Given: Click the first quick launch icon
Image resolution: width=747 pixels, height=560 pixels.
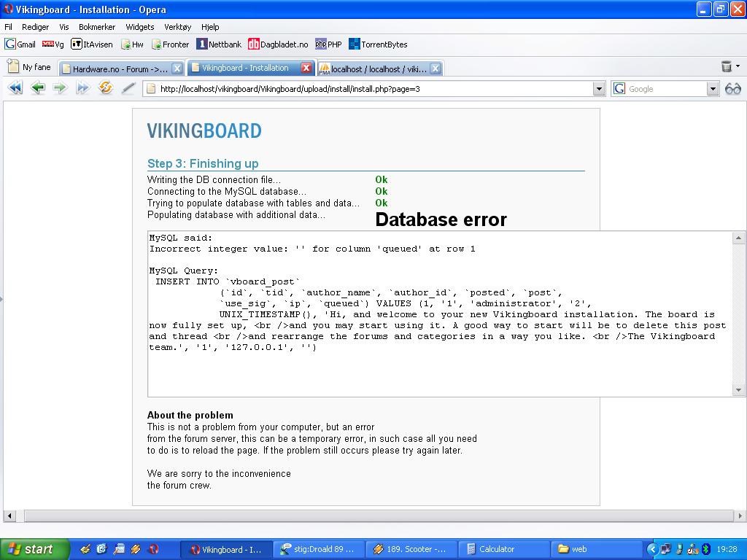Looking at the screenshot, I should (x=85, y=549).
